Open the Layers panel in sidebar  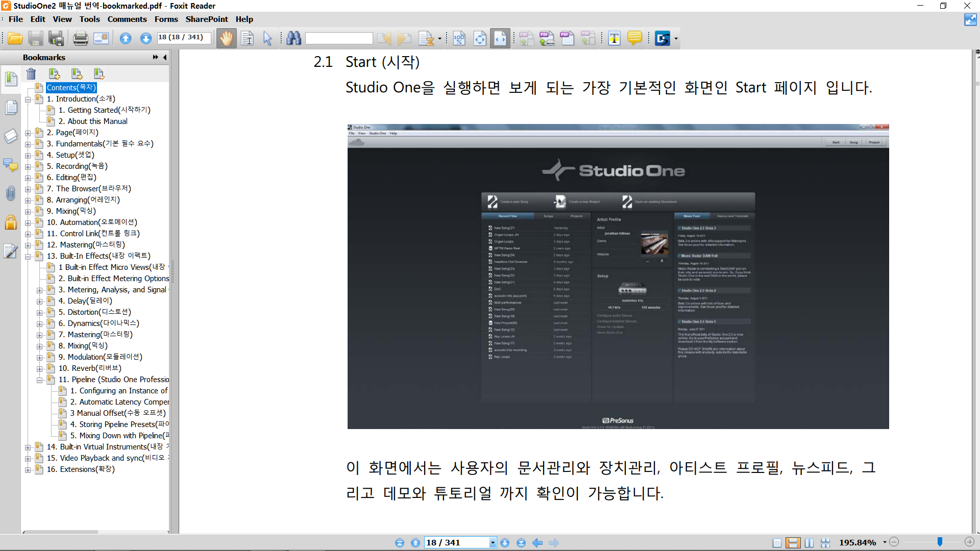pyautogui.click(x=11, y=136)
